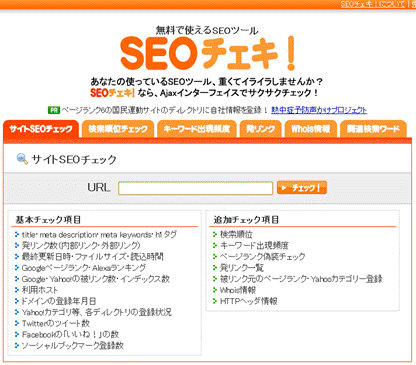Viewport: 416px width, 365px height.
Task: Click Yahoo!カテゴリ等、各ディレクトリの登録状況 item
Action: coord(97,312)
